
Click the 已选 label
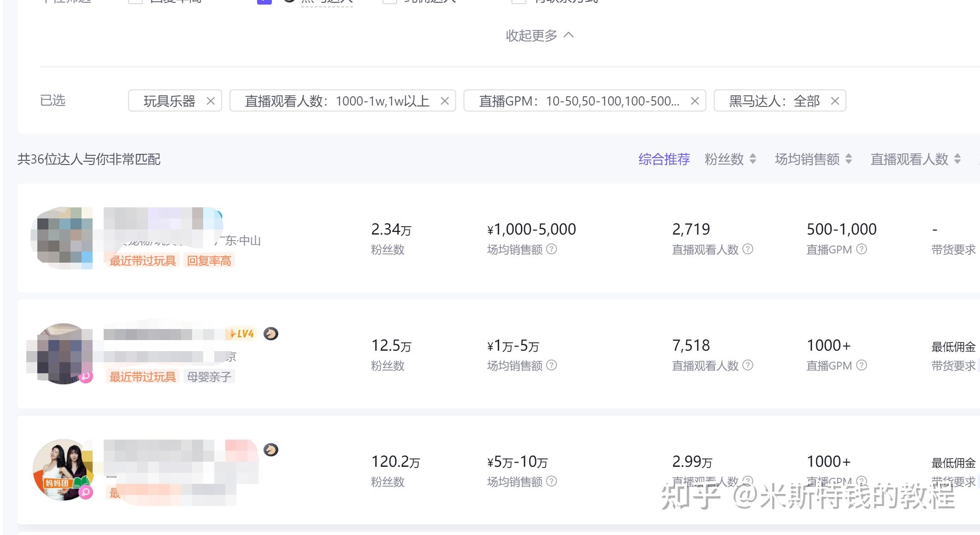(53, 100)
